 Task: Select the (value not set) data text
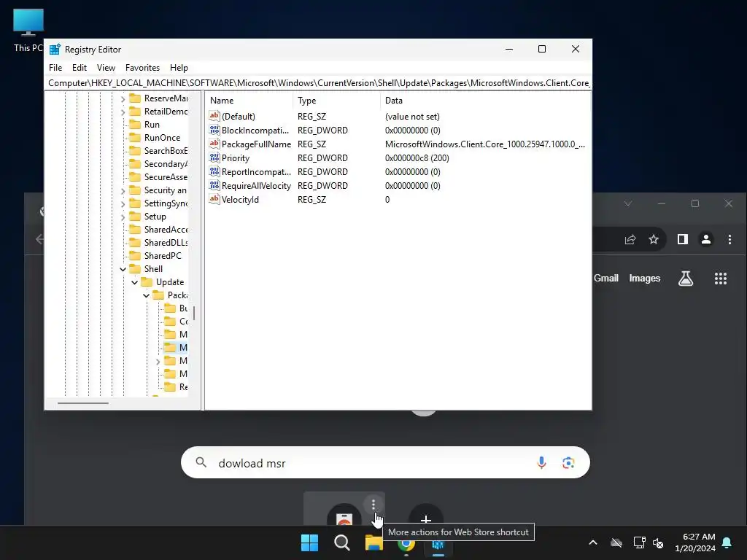coord(412,116)
